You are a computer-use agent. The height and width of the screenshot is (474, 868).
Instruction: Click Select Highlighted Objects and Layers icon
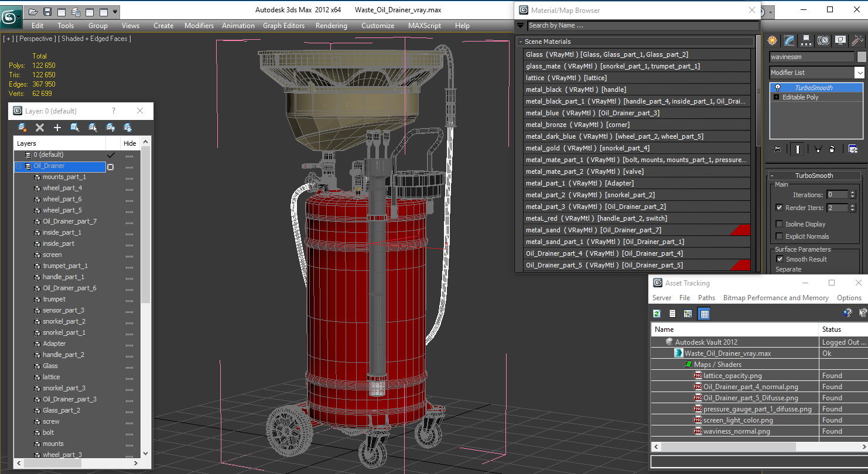pos(75,127)
